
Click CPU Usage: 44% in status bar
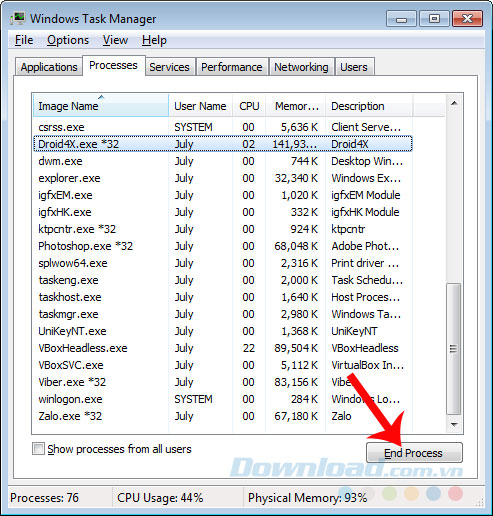[160, 498]
